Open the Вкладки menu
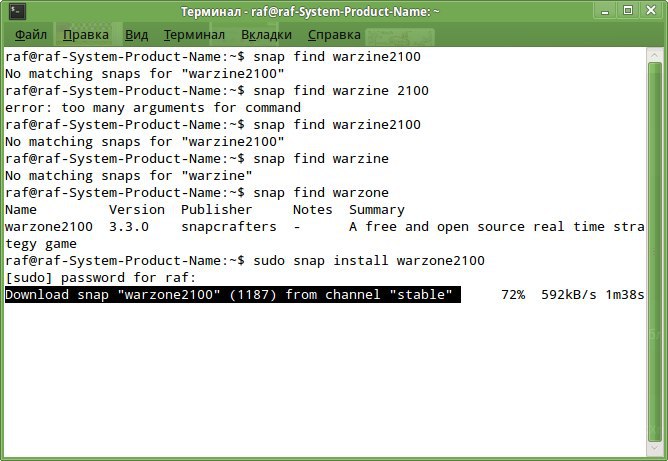The height and width of the screenshot is (461, 668). click(266, 35)
